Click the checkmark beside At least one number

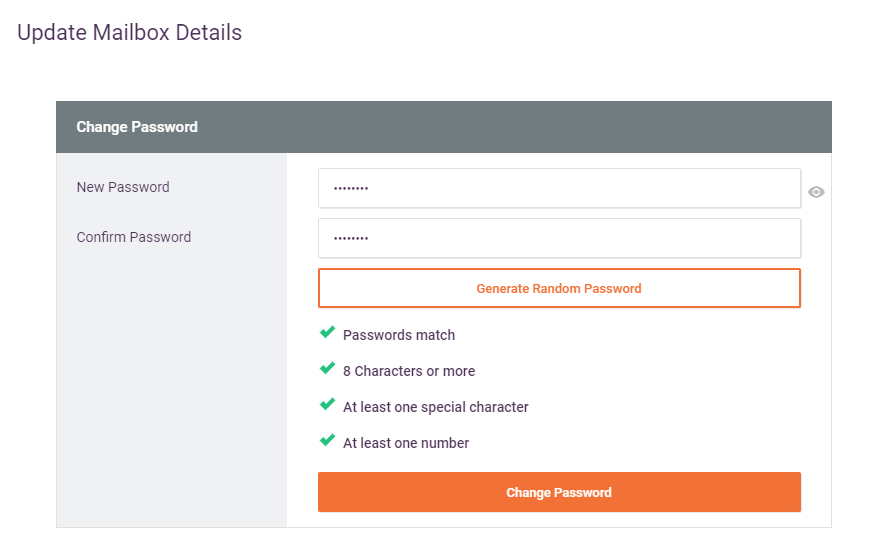(x=327, y=441)
